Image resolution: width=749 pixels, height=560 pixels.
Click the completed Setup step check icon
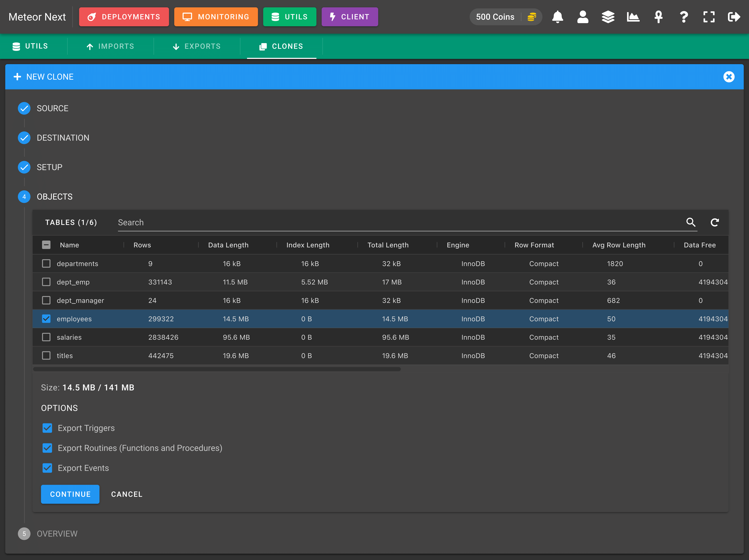coord(24,167)
